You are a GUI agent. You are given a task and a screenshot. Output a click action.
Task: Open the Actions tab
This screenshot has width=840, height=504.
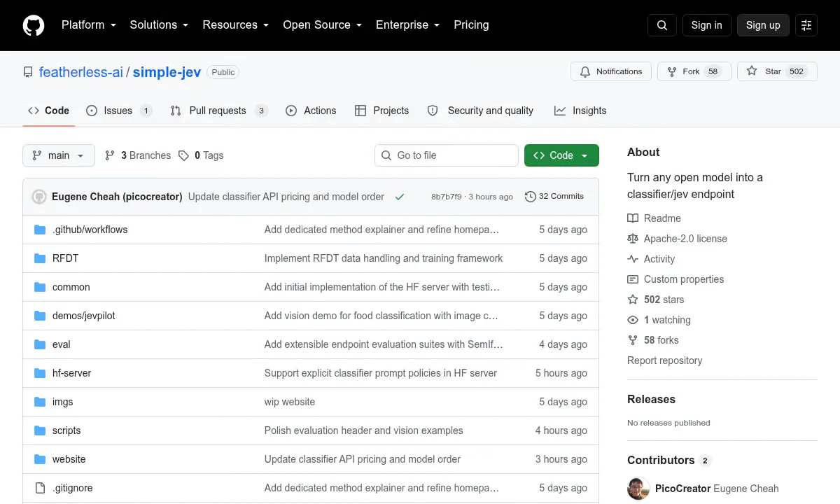(x=311, y=111)
